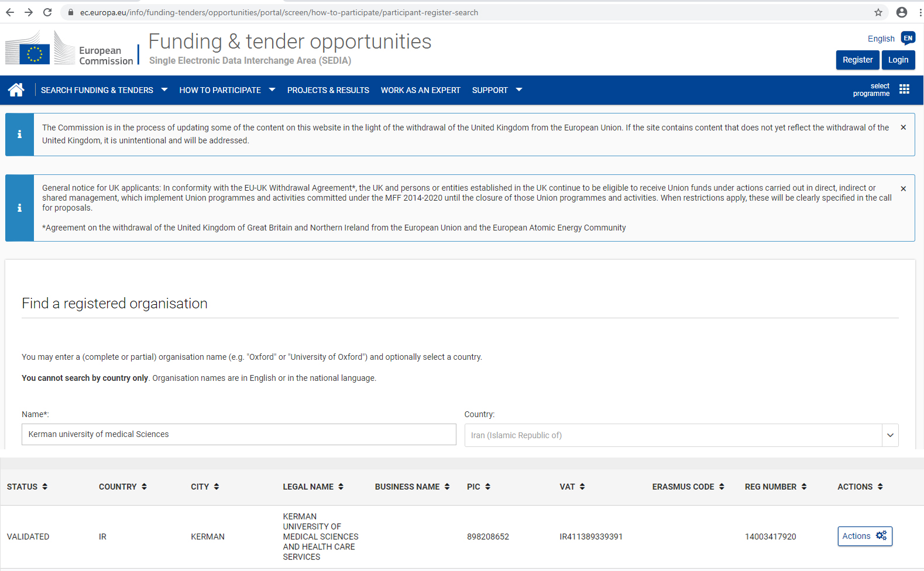
Task: Open the browser profile account icon
Action: click(x=901, y=12)
